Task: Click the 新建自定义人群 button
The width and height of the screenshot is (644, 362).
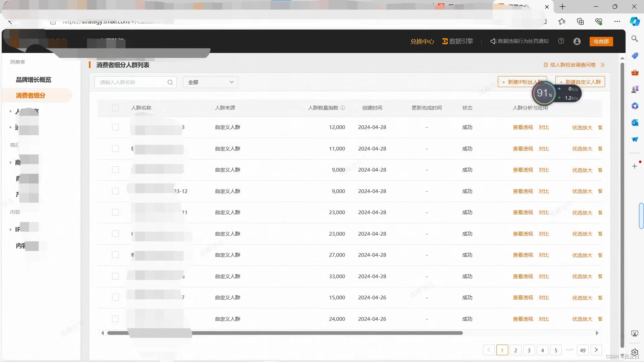Action: pyautogui.click(x=580, y=81)
